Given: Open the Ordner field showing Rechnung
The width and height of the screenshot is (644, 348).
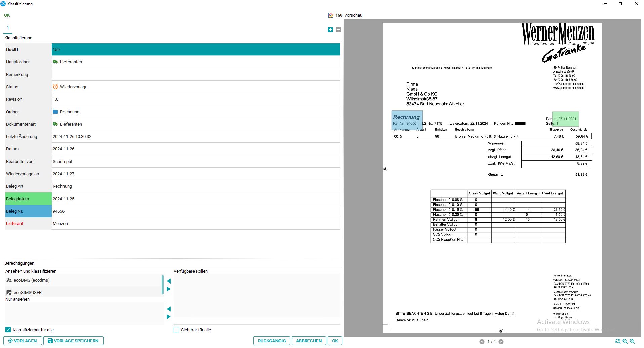Looking at the screenshot, I should tap(196, 112).
